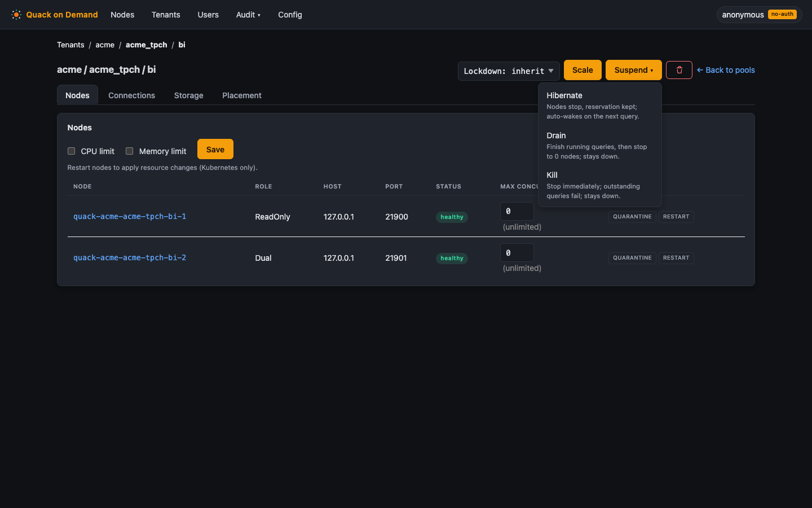This screenshot has width=812, height=508.
Task: Click the Scale button
Action: (582, 70)
